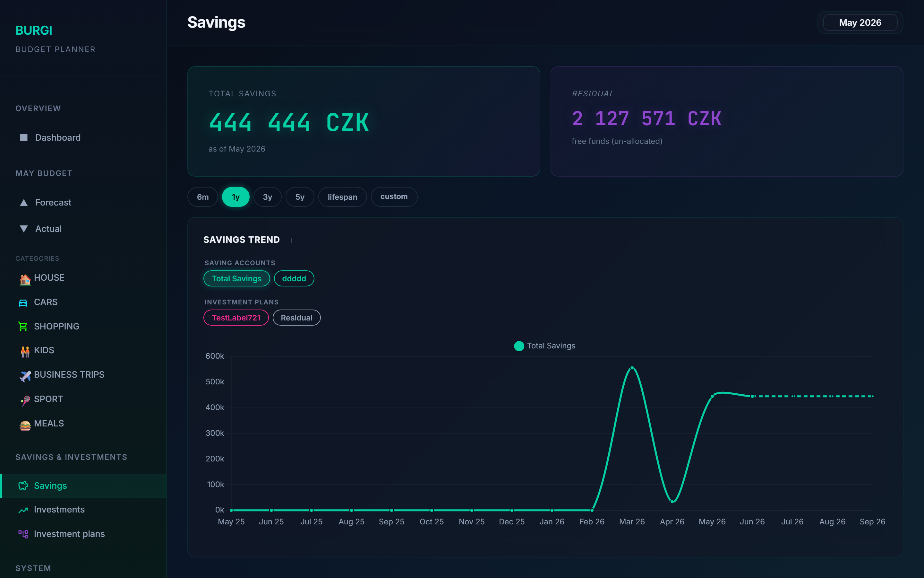This screenshot has height=578, width=924.
Task: Navigate to Investments page
Action: pyautogui.click(x=83, y=510)
